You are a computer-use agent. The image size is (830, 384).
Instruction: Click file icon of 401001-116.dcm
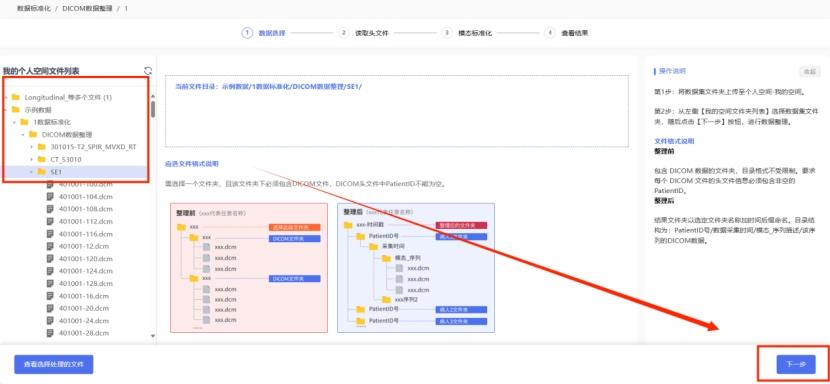coord(50,234)
